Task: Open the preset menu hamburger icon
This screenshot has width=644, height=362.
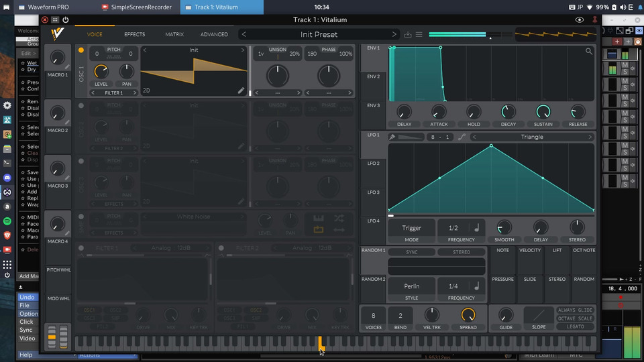Action: (x=419, y=34)
